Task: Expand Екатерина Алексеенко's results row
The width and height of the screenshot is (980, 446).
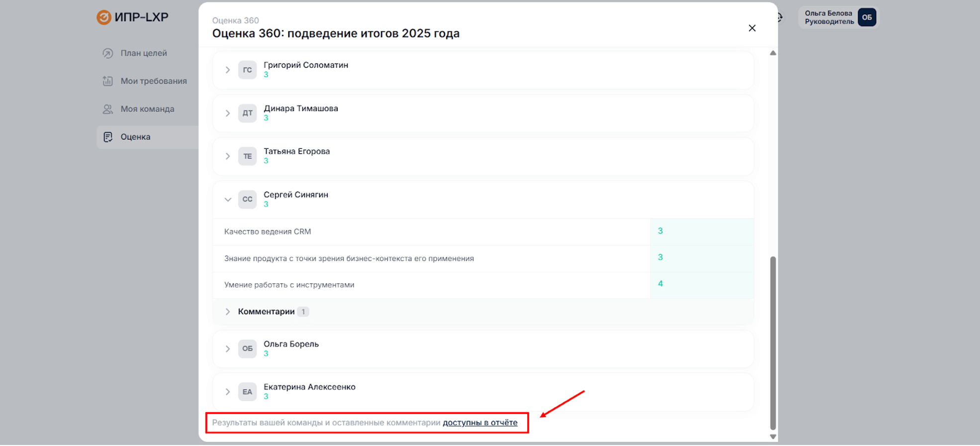Action: (228, 392)
